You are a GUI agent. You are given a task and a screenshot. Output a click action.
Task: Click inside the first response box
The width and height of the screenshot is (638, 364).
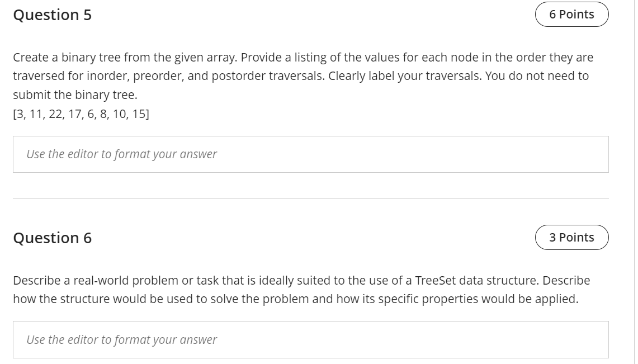(311, 154)
